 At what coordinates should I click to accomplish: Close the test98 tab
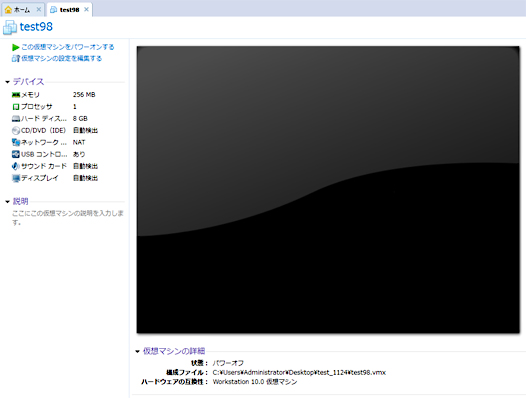pyautogui.click(x=86, y=9)
